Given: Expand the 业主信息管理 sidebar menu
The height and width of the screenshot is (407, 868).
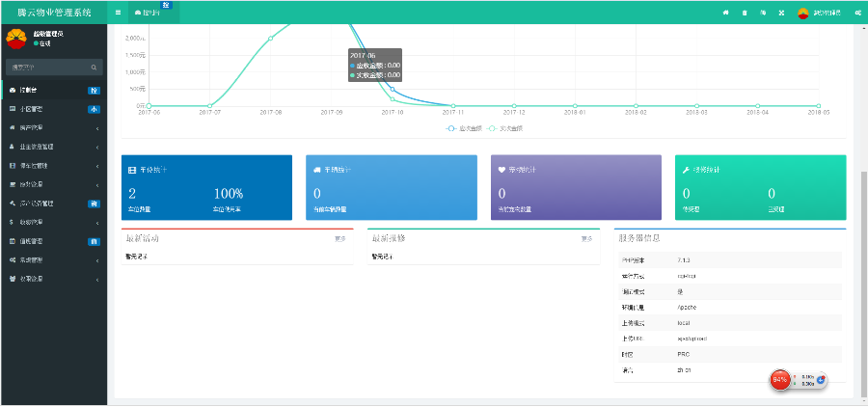Looking at the screenshot, I should (53, 147).
